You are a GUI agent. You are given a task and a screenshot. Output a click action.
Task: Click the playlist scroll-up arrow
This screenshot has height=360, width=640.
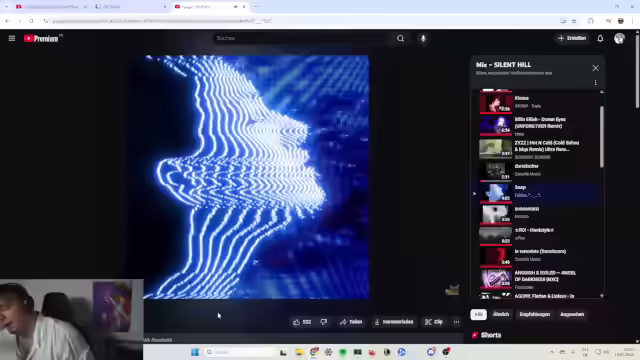602,92
